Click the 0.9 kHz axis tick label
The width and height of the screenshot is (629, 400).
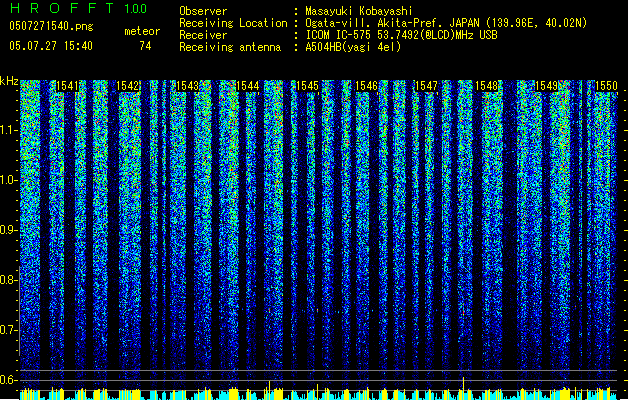point(8,230)
